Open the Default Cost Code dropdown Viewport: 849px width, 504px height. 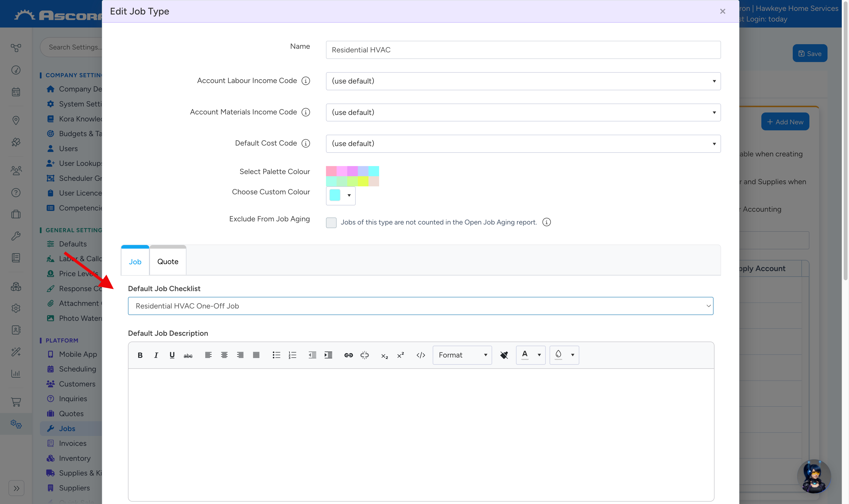point(523,144)
